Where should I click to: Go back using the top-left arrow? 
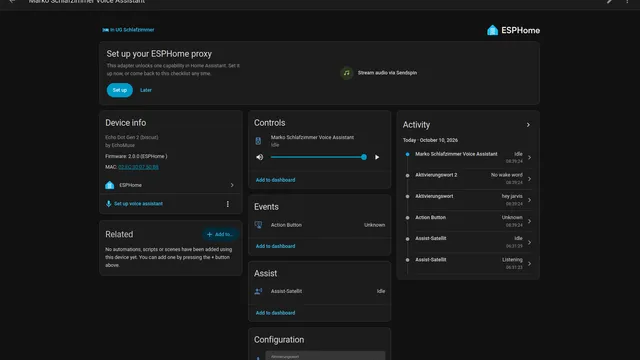click(12, 2)
